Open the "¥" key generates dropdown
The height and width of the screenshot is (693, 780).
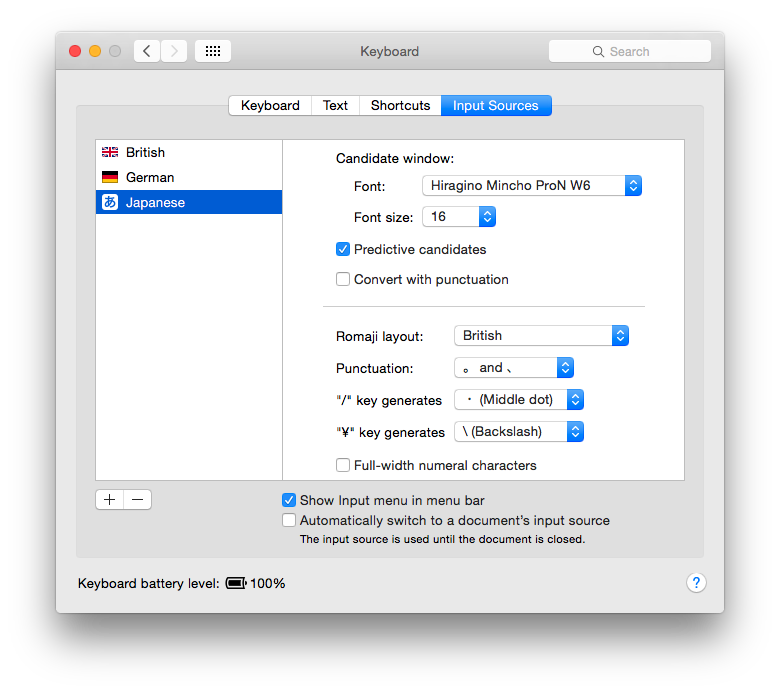coord(519,431)
